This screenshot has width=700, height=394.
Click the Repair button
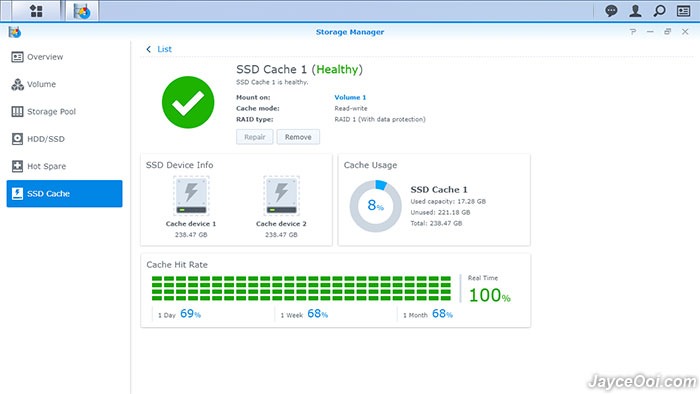[255, 137]
